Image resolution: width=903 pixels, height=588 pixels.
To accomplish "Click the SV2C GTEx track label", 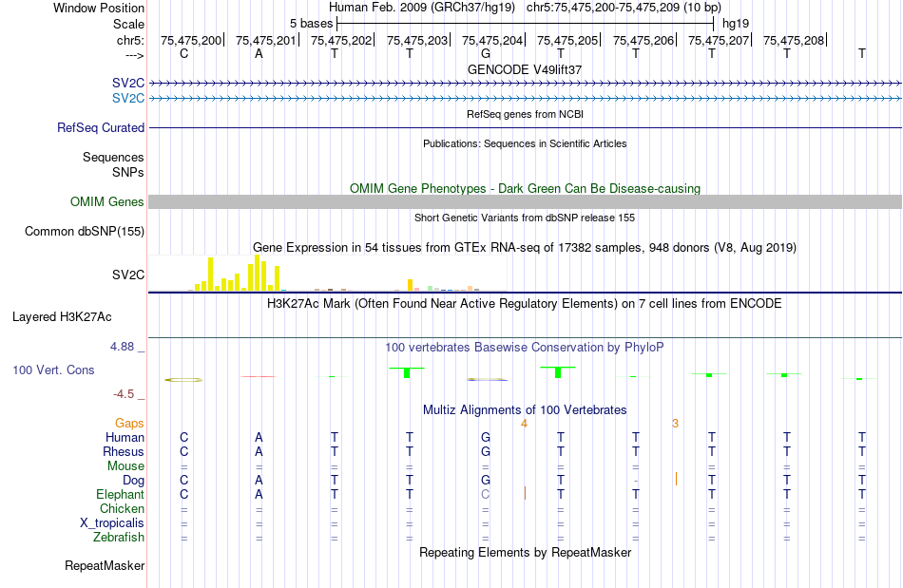I will coord(128,275).
